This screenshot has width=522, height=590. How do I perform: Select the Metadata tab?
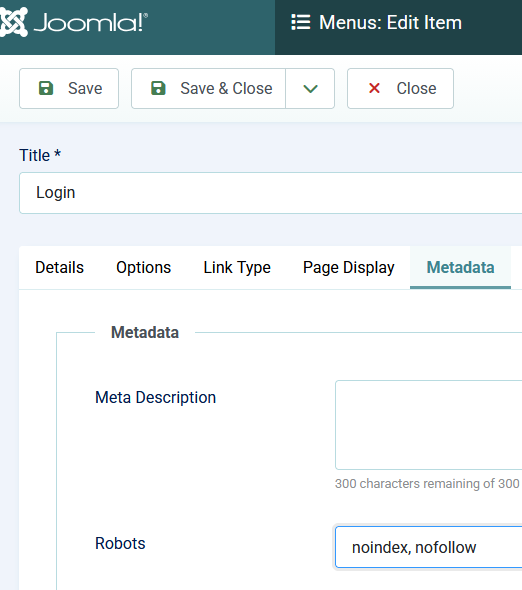point(460,268)
